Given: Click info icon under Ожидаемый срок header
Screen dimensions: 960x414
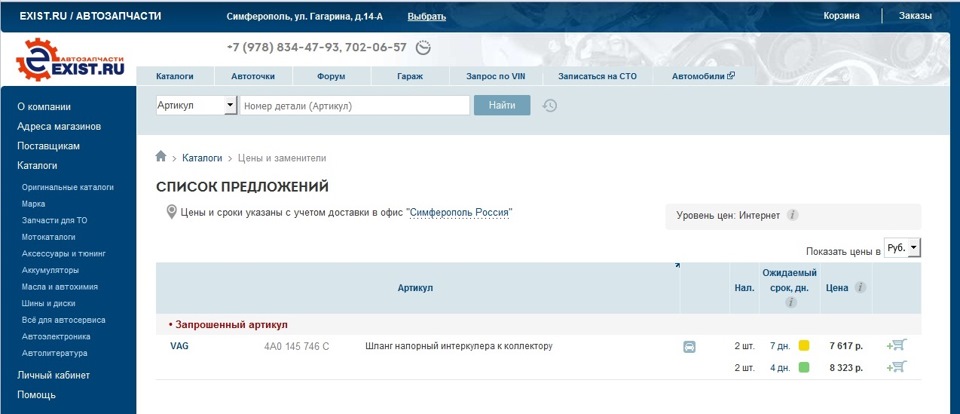Looking at the screenshot, I should [x=790, y=303].
